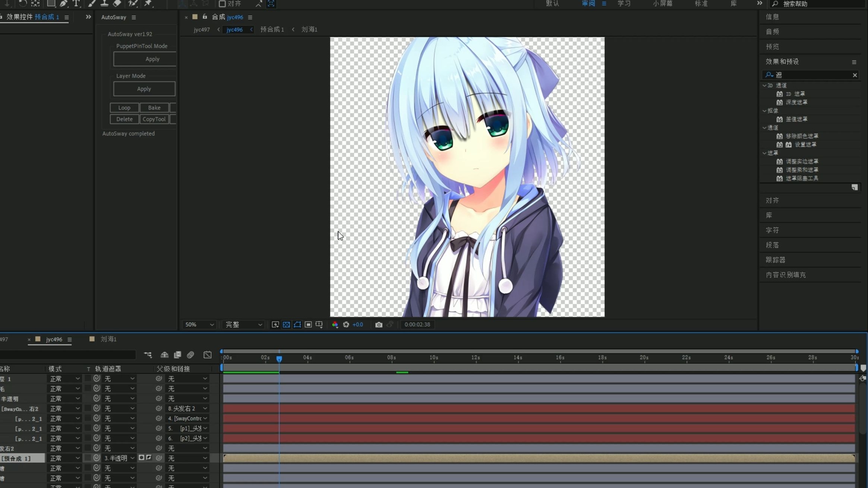Toggle the transparency grid button
Viewport: 868px width, 488px height.
(286, 324)
